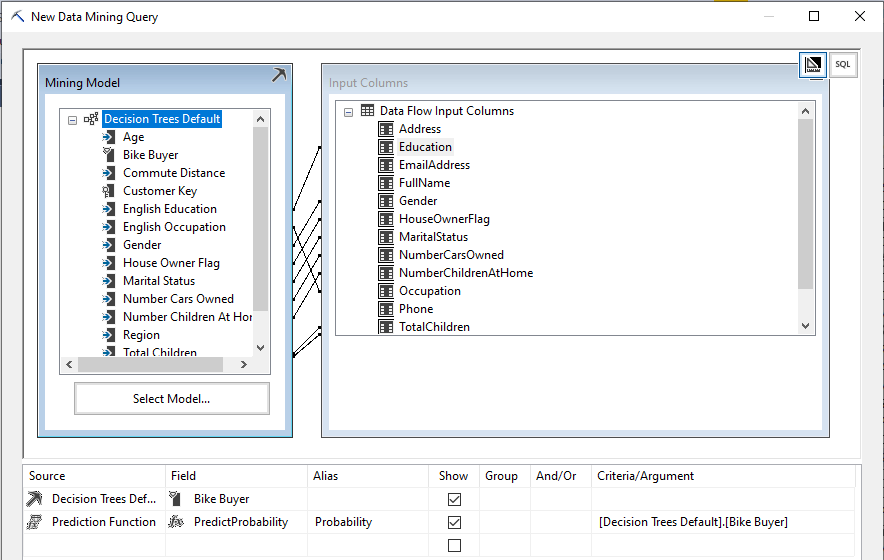Uncheck Show for the Bike Buyer row

click(455, 499)
